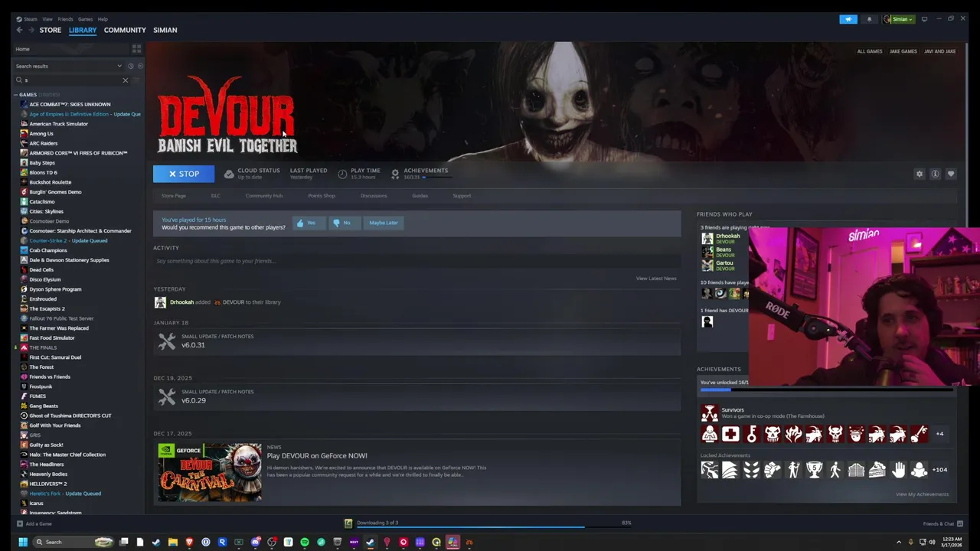
Task: Open the Points Shop link
Action: (322, 196)
